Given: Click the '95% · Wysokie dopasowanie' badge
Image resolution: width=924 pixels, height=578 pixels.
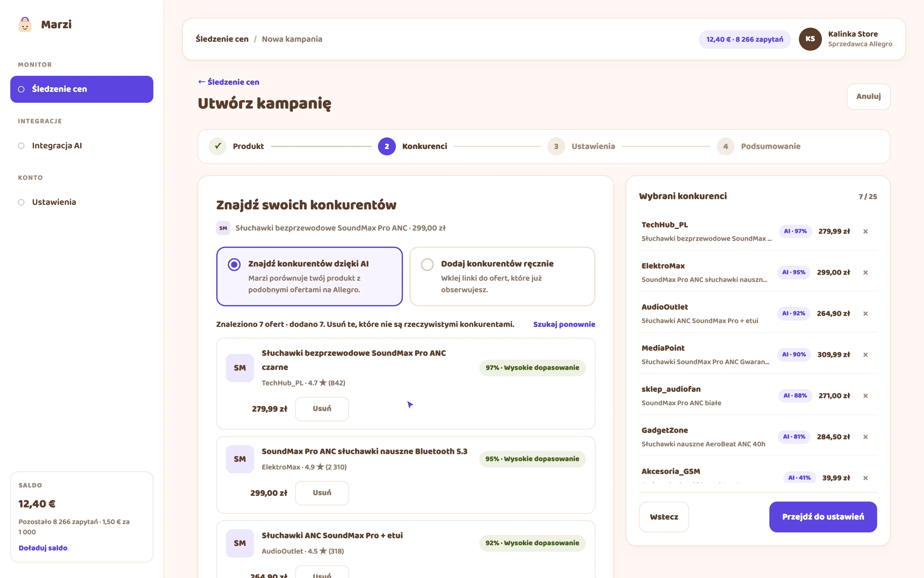Looking at the screenshot, I should pyautogui.click(x=532, y=459).
